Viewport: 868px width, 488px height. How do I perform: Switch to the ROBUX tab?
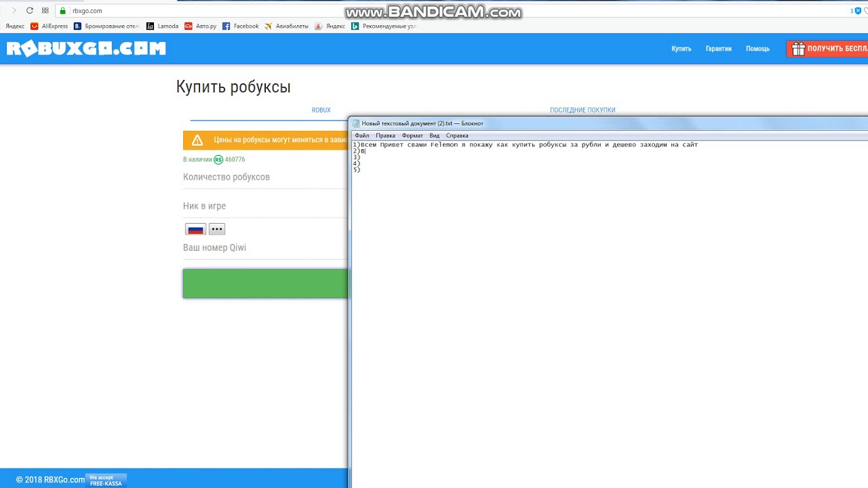pos(321,110)
